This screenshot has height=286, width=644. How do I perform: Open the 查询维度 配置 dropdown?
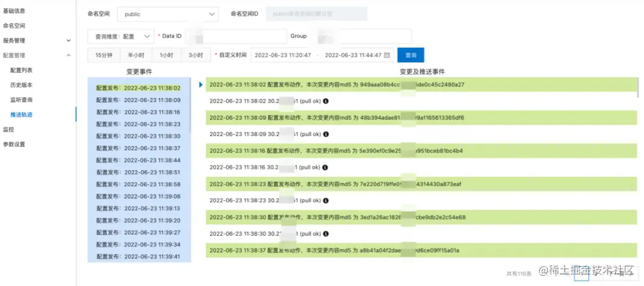[x=120, y=36]
